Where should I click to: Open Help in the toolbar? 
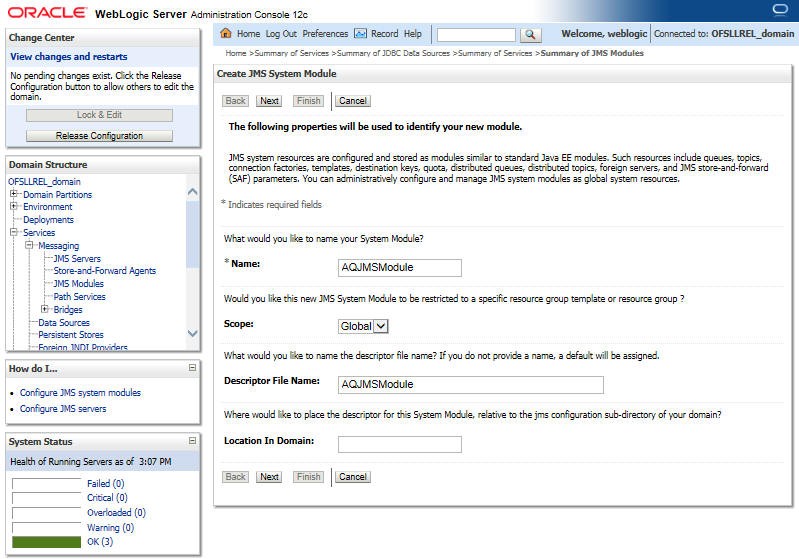click(x=413, y=34)
